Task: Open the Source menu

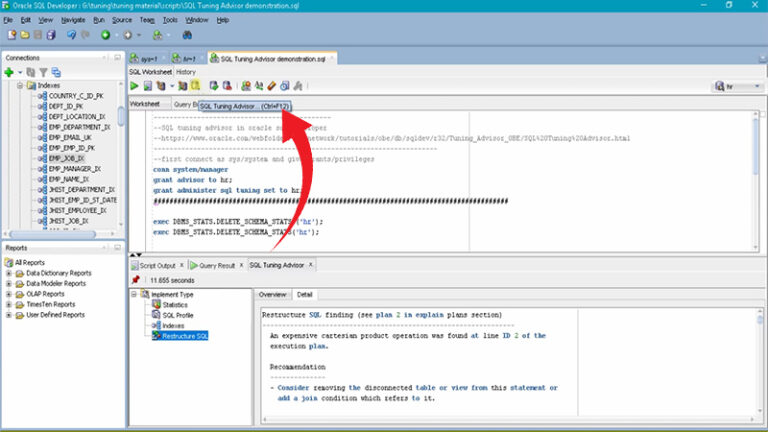Action: click(122, 20)
